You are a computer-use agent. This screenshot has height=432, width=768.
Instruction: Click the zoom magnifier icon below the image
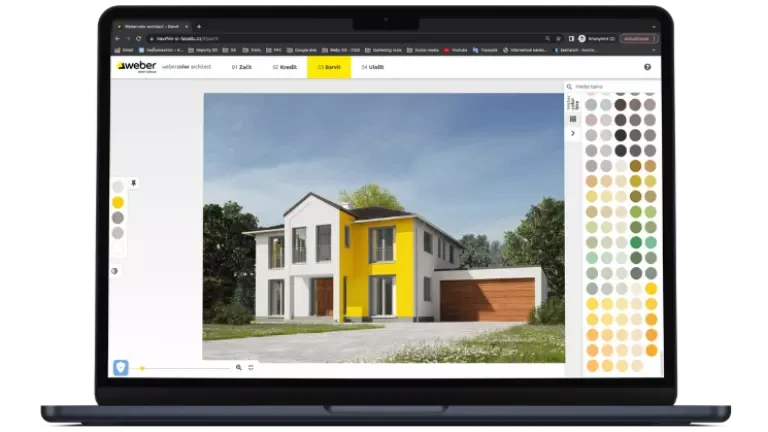pyautogui.click(x=239, y=367)
